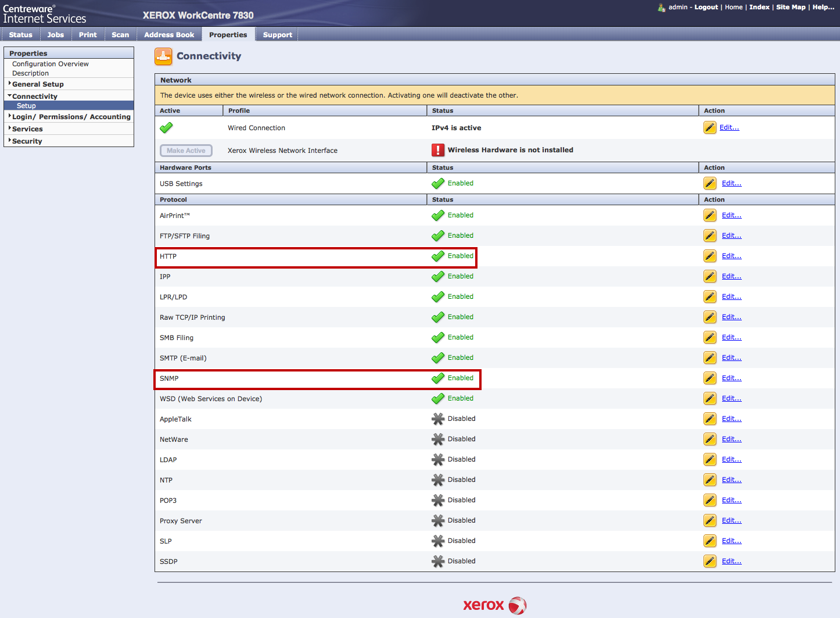Click the green Enabled check for HTTP

[438, 256]
